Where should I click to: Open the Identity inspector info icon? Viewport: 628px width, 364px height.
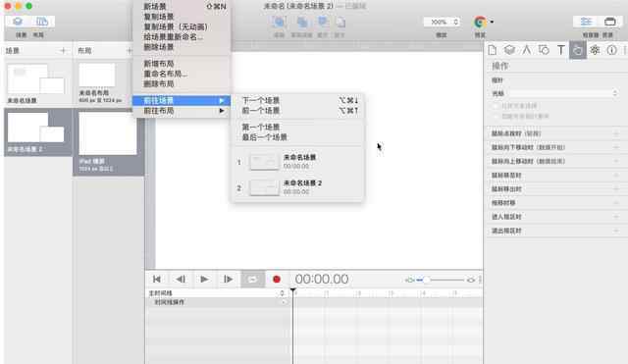point(611,50)
